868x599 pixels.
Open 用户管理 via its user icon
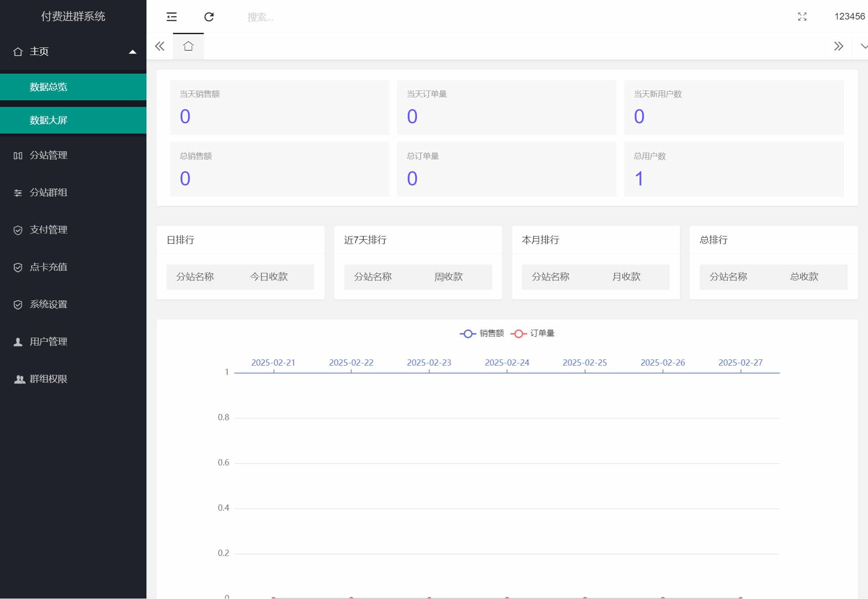pyautogui.click(x=18, y=341)
